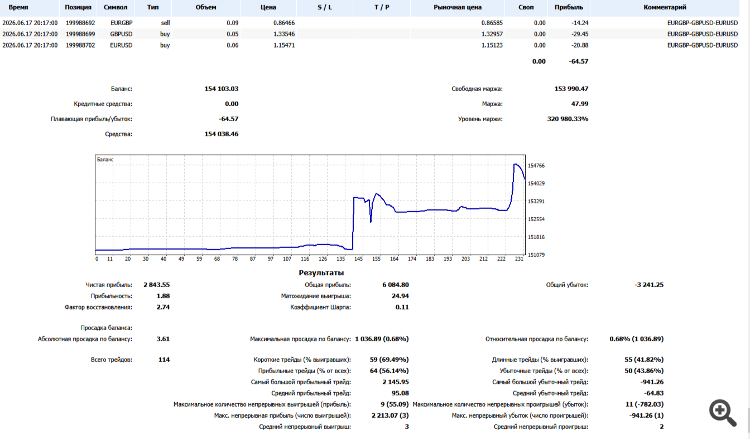The width and height of the screenshot is (750, 439).
Task: Click profitable trades value 64 (56.14%)
Action: (389, 371)
